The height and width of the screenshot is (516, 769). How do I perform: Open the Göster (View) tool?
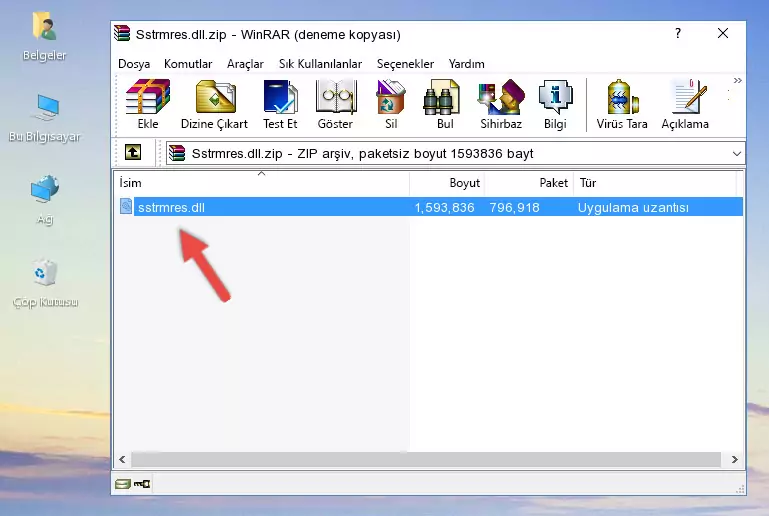335,104
